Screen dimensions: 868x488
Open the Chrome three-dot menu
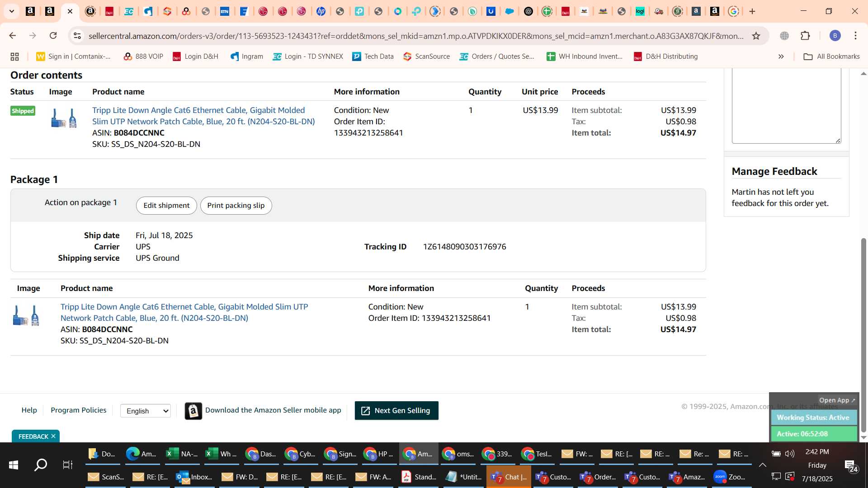[855, 36]
